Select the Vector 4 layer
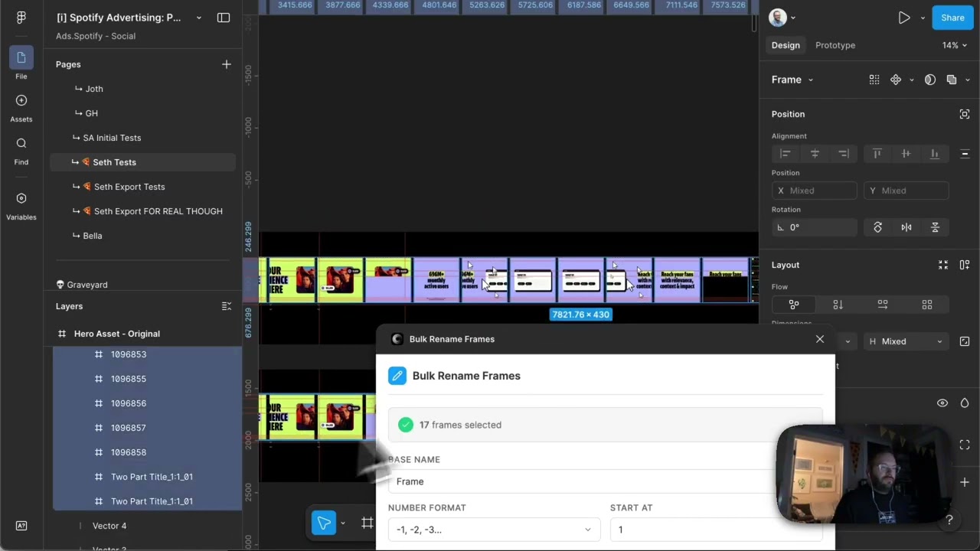This screenshot has width=980, height=551. pyautogui.click(x=109, y=526)
